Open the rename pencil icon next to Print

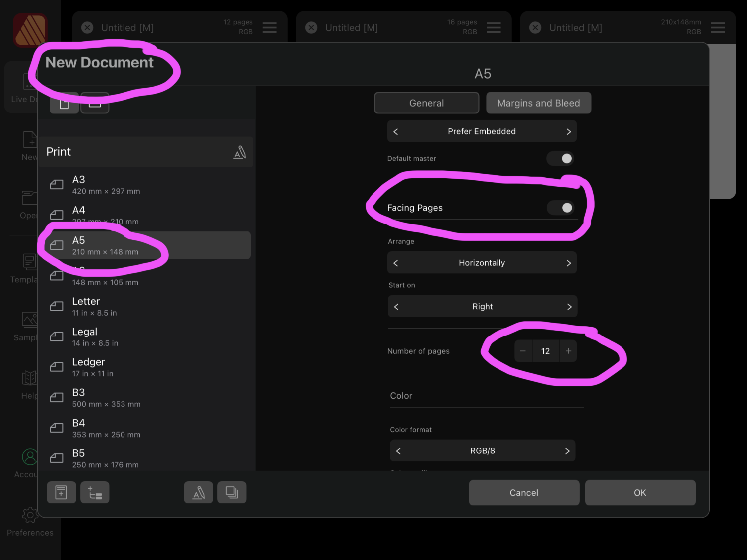tap(240, 152)
